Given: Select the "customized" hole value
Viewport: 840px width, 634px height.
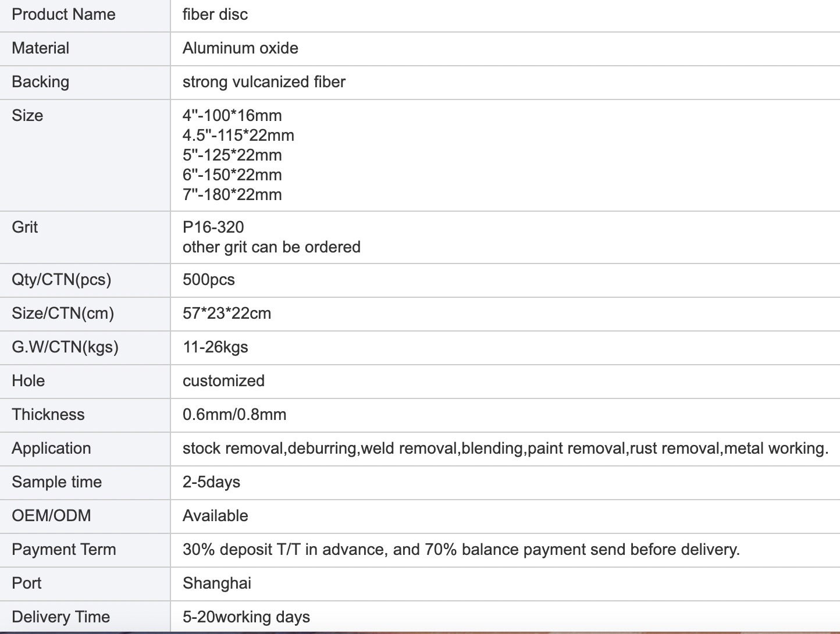Looking at the screenshot, I should pyautogui.click(x=223, y=381).
